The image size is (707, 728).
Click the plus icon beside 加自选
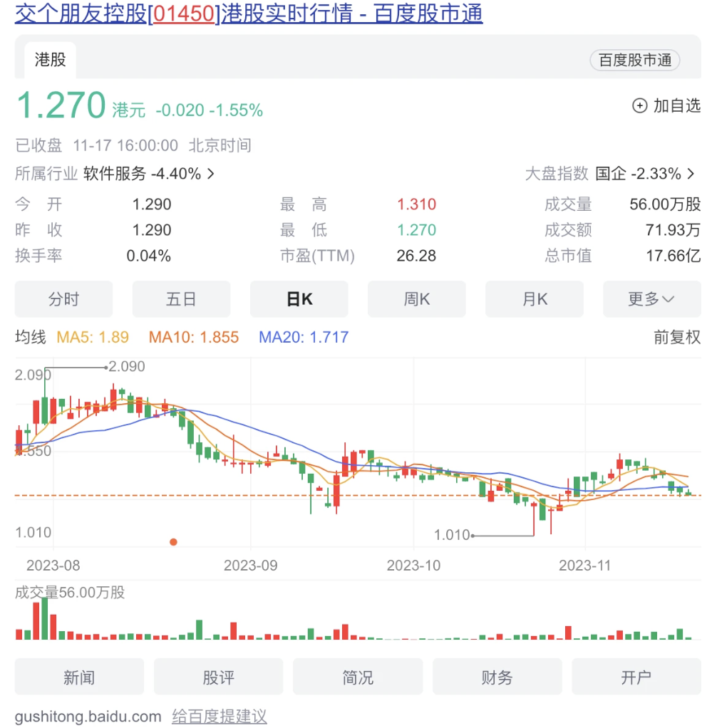pos(639,106)
